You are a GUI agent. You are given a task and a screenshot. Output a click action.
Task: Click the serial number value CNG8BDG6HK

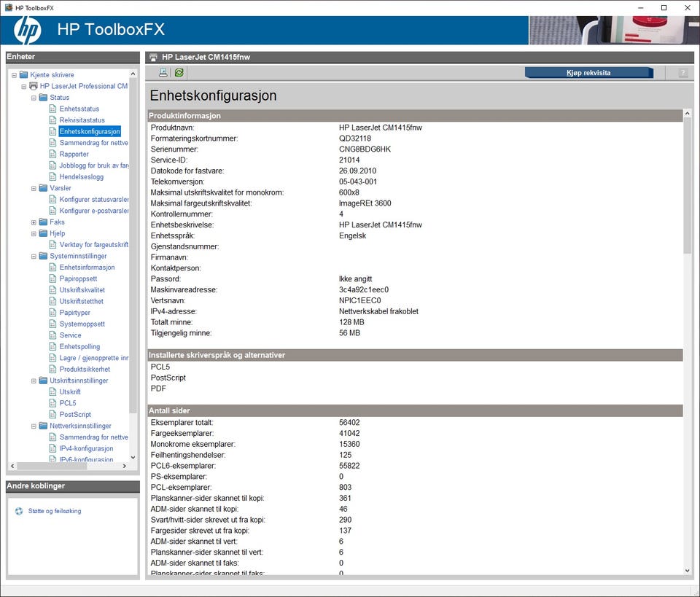coord(365,149)
